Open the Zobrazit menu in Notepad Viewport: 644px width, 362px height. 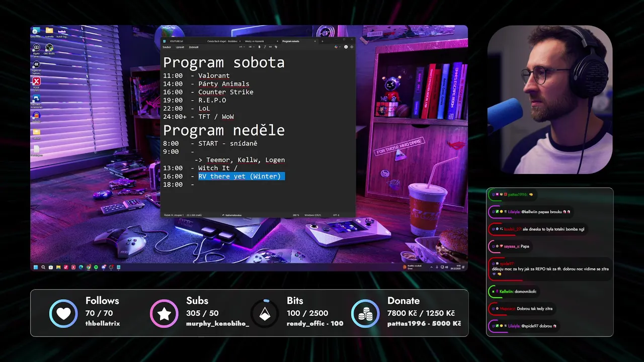click(194, 47)
